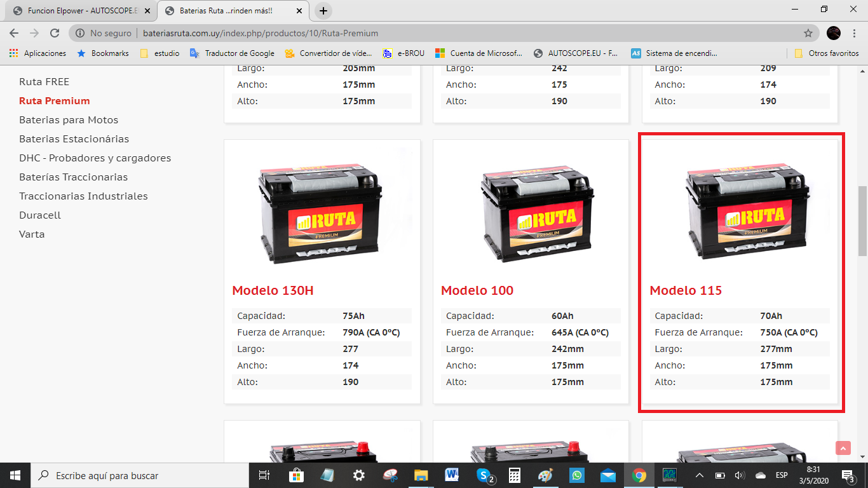This screenshot has width=868, height=488.
Task: Launch Calculator from the taskbar
Action: (515, 475)
